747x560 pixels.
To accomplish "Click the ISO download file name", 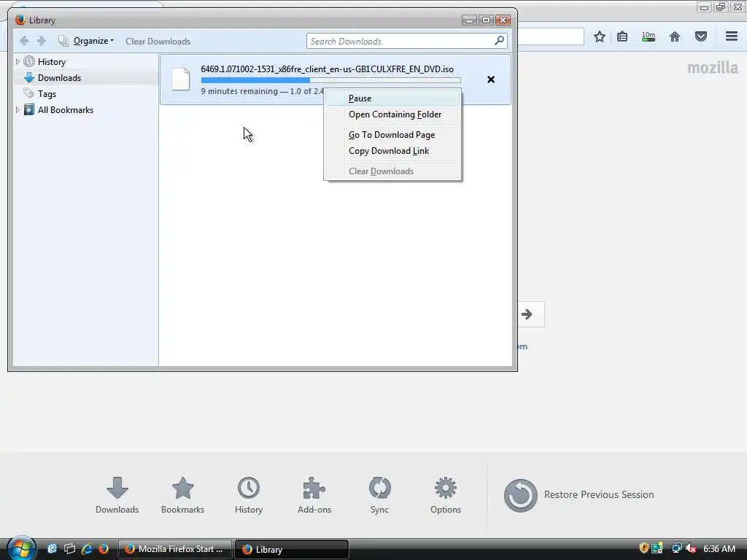I will 327,69.
